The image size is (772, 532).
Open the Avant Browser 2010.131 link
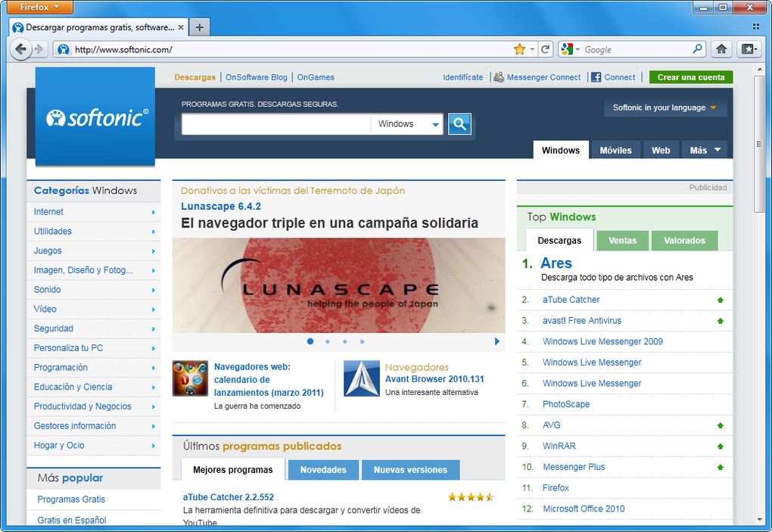point(434,379)
